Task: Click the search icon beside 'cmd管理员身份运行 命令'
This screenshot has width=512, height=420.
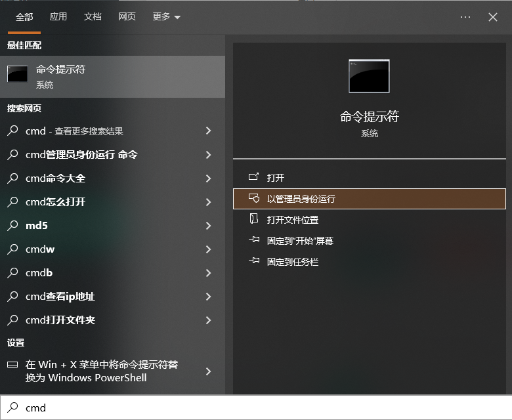Action: (x=12, y=154)
